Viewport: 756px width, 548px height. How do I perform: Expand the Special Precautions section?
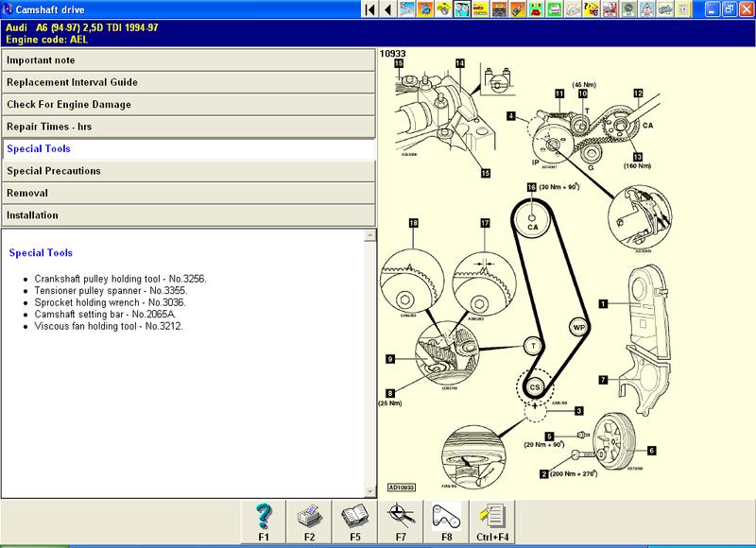tap(187, 171)
